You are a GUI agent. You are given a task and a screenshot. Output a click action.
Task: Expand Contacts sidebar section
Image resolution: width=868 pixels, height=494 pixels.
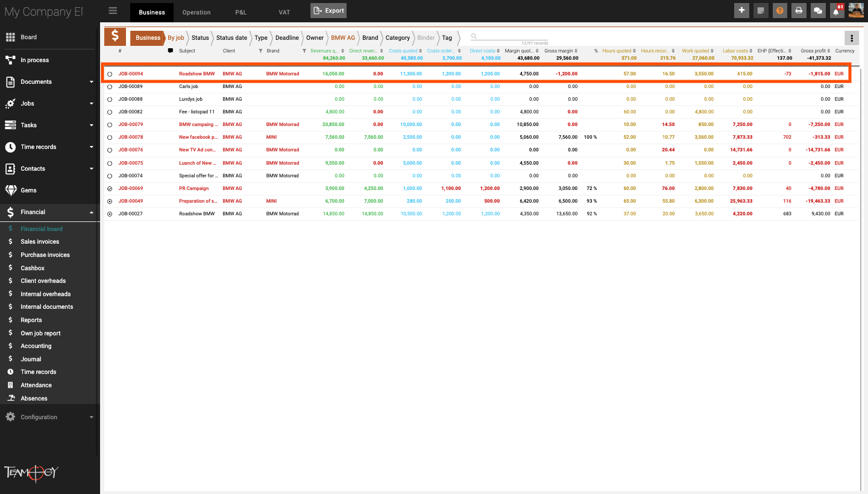pos(92,169)
